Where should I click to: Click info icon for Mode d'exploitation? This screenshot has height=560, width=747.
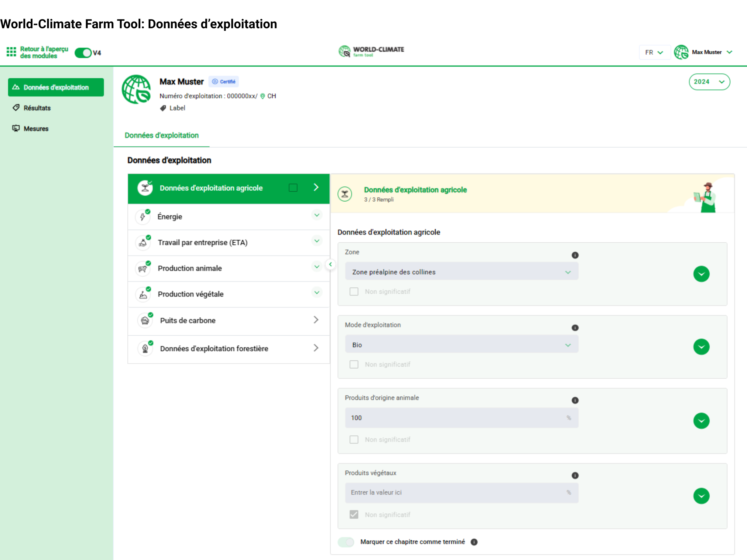(x=575, y=328)
